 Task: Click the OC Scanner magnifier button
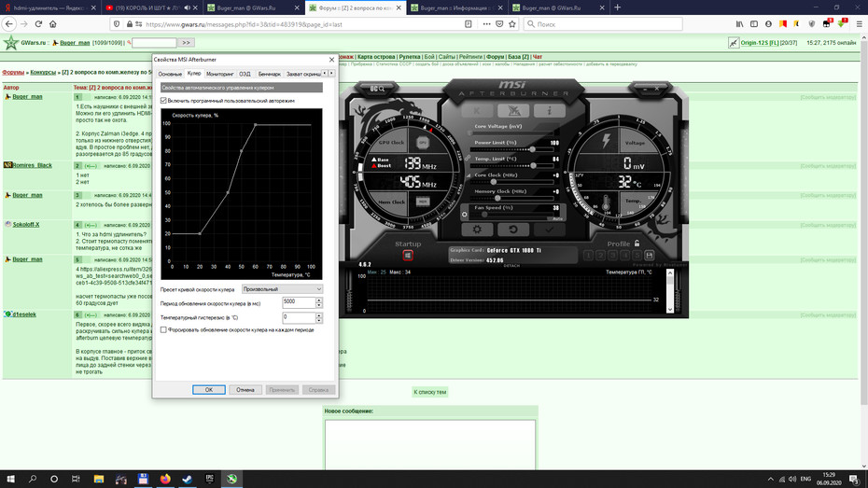pos(378,89)
